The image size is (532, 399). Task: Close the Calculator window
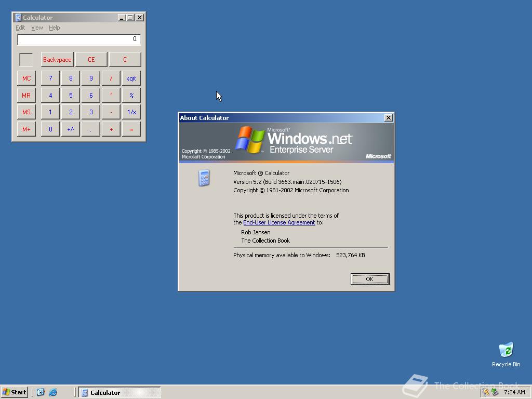click(140, 18)
